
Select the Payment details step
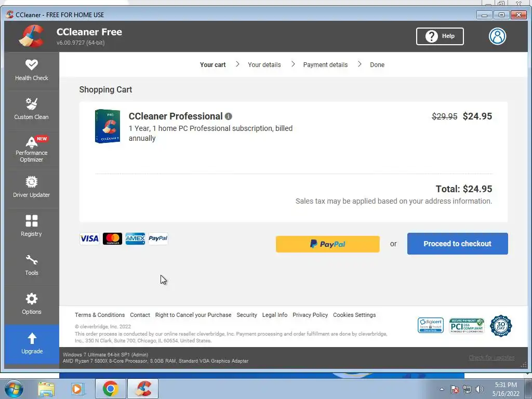click(325, 65)
